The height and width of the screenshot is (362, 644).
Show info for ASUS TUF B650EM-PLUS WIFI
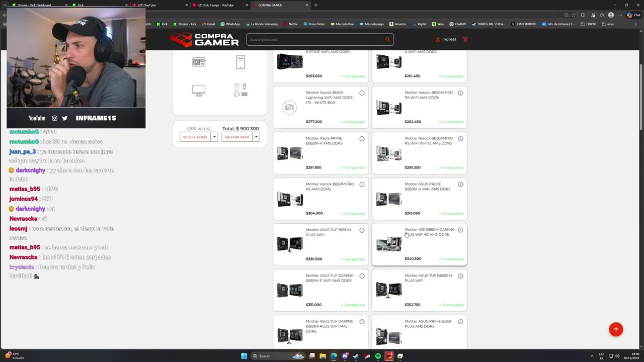pyautogui.click(x=460, y=276)
